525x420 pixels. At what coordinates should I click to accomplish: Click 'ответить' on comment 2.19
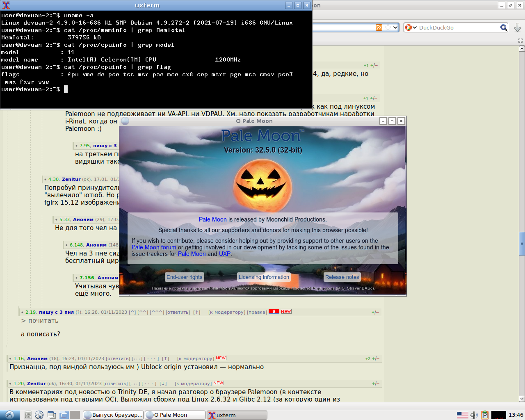(178, 312)
